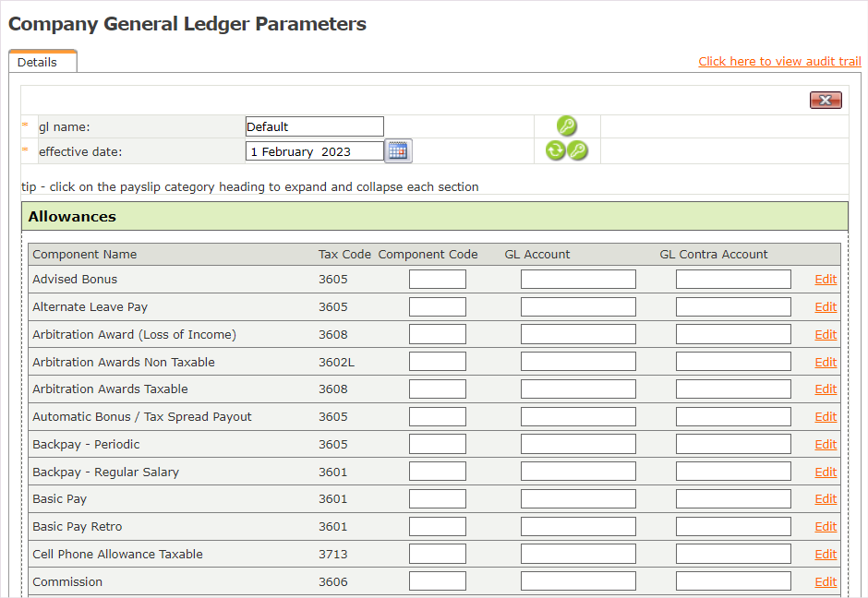Click Edit for the Commission row
This screenshot has height=598, width=868.
(x=826, y=582)
